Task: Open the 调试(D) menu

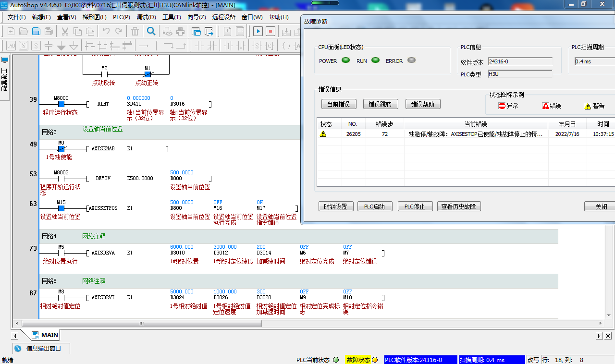Action: point(147,17)
